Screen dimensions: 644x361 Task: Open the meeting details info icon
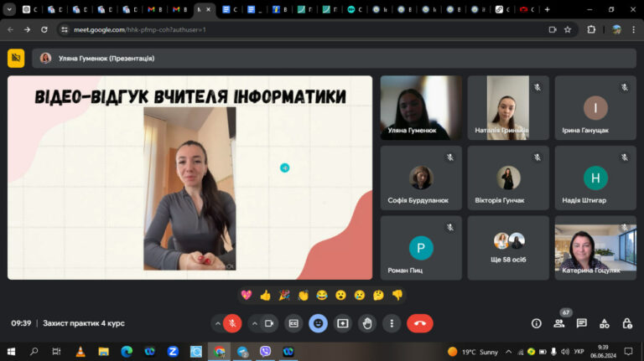(x=537, y=323)
